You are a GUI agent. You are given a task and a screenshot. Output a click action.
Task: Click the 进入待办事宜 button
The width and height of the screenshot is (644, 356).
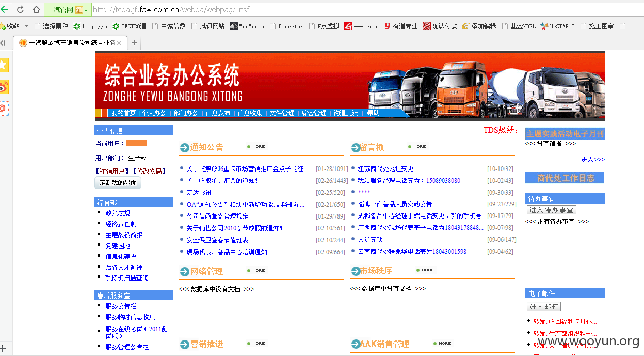551,210
